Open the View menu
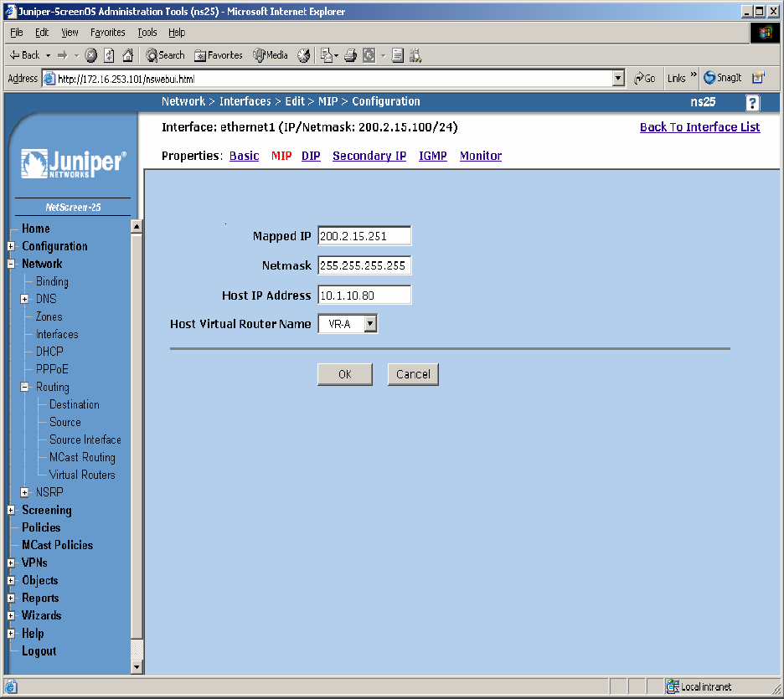The width and height of the screenshot is (784, 699). [70, 33]
